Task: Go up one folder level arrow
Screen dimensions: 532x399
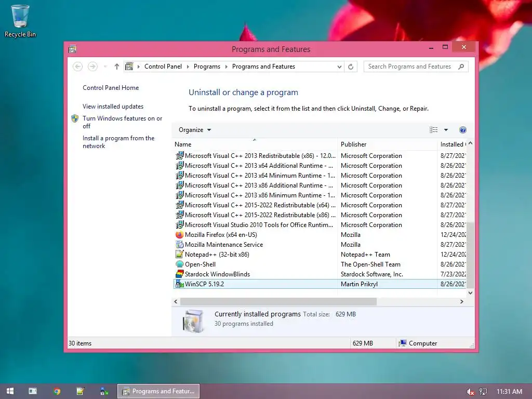Action: (x=117, y=66)
